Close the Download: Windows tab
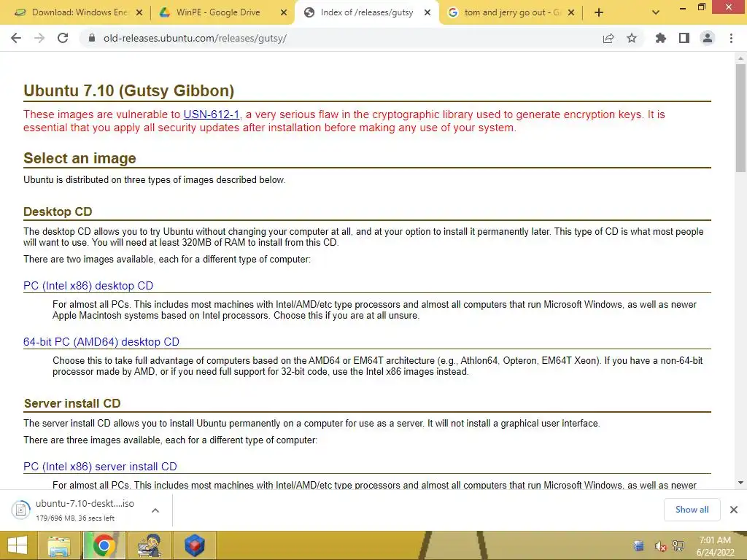 pos(139,12)
